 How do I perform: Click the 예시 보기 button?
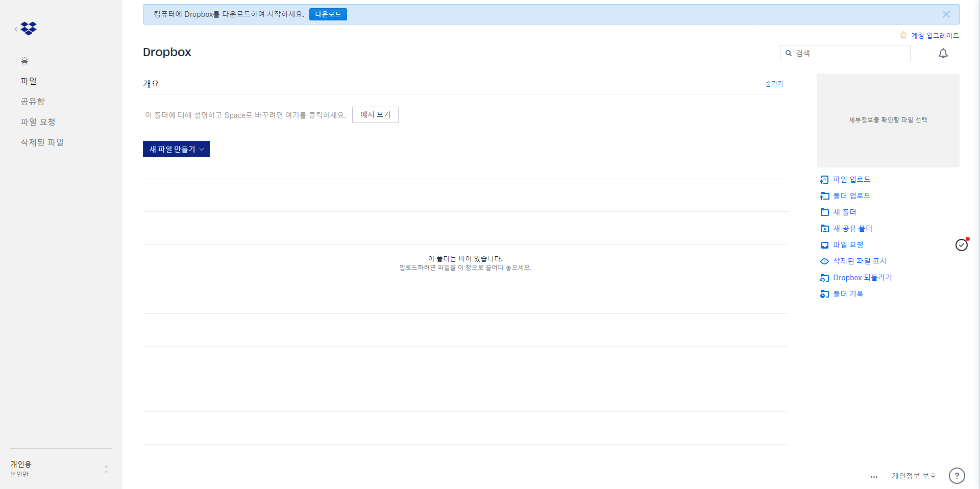[x=375, y=115]
